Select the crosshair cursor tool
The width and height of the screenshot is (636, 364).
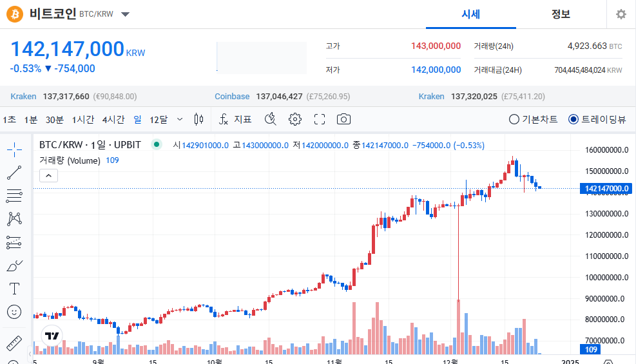pos(14,149)
